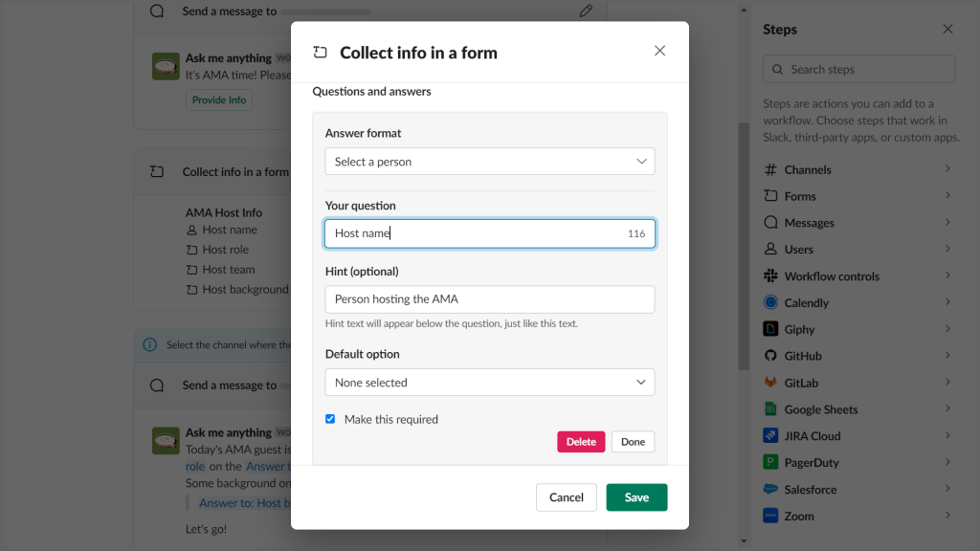
Task: Click the Zoom app icon
Action: (x=770, y=516)
